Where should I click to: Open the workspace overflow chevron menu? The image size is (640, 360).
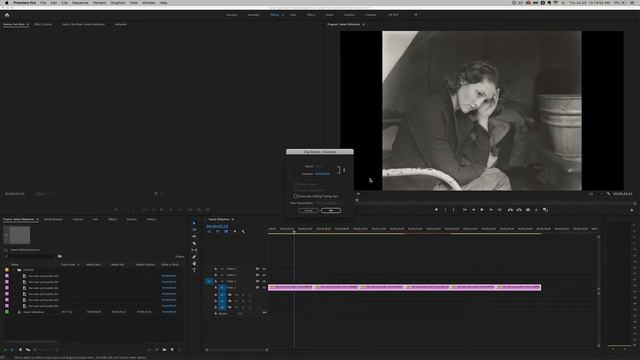click(416, 15)
